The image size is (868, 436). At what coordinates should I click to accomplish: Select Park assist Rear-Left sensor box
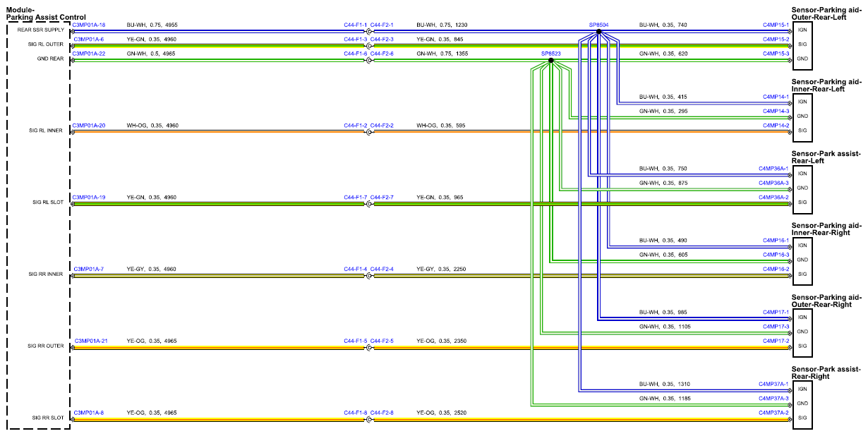tap(803, 188)
